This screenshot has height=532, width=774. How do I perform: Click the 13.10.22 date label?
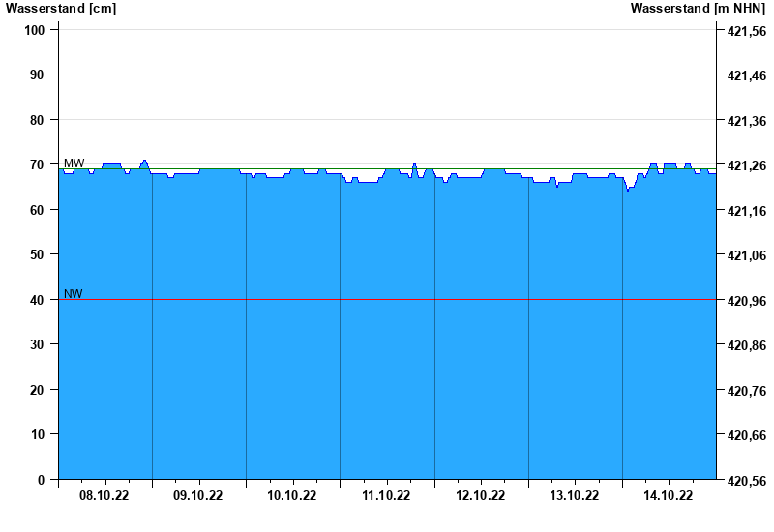click(574, 496)
